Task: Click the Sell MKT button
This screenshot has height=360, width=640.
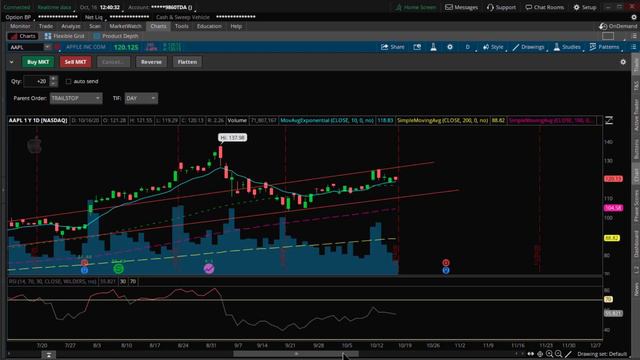Action: tap(76, 62)
